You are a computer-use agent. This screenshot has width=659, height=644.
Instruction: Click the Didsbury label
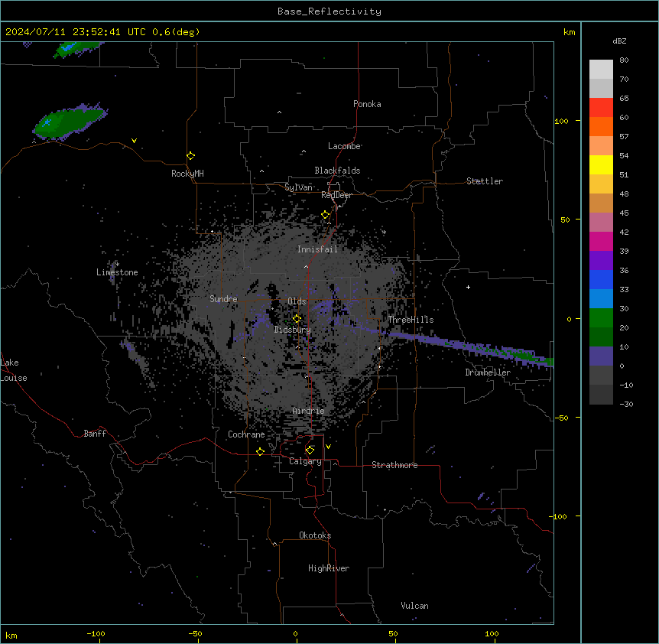click(x=293, y=330)
